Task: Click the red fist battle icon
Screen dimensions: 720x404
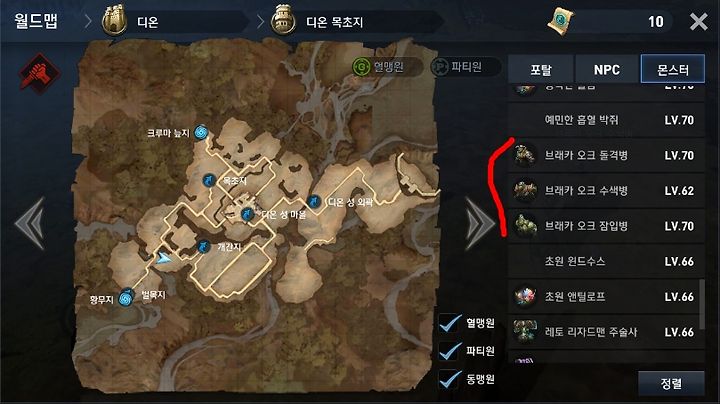Action: (40, 73)
